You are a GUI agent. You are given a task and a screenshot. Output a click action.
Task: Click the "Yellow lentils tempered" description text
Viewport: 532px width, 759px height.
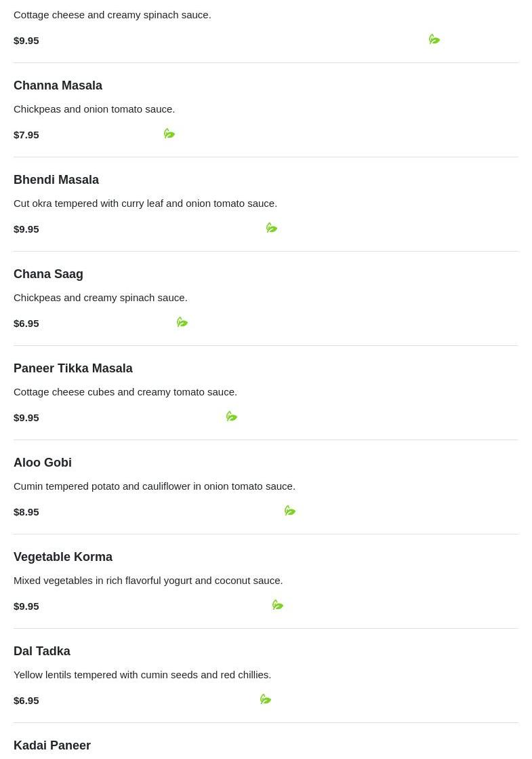click(x=142, y=675)
